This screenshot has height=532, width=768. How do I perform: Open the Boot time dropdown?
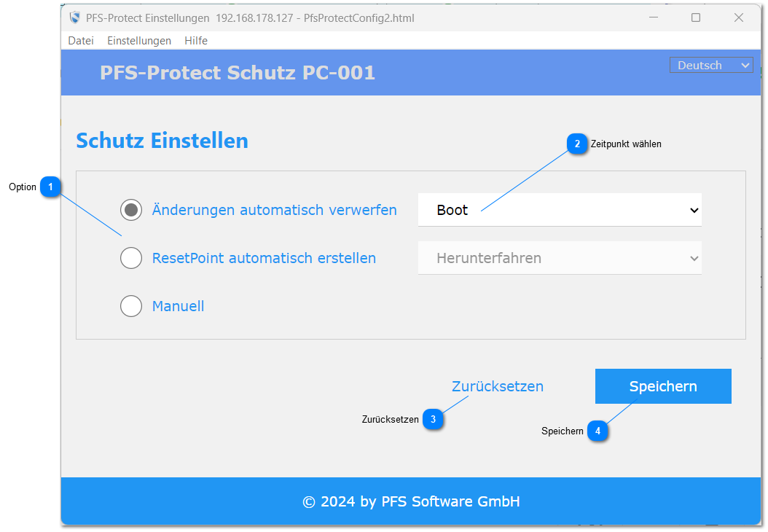pyautogui.click(x=560, y=210)
